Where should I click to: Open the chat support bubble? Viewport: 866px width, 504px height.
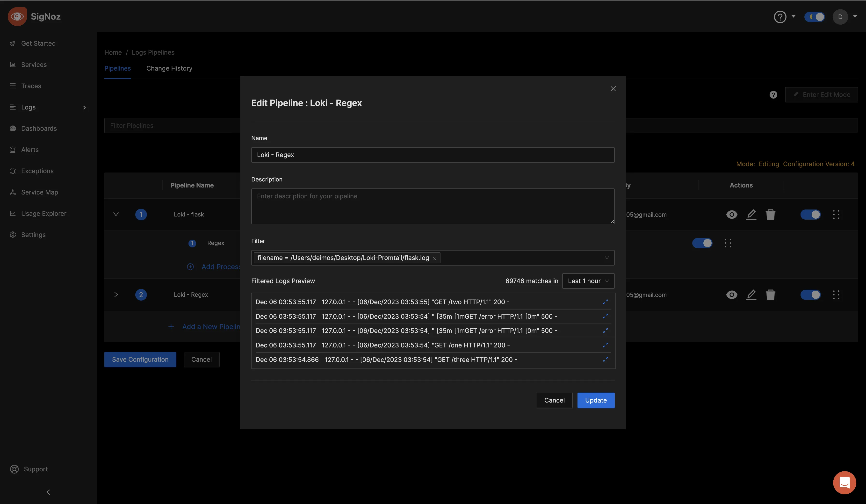point(844,482)
